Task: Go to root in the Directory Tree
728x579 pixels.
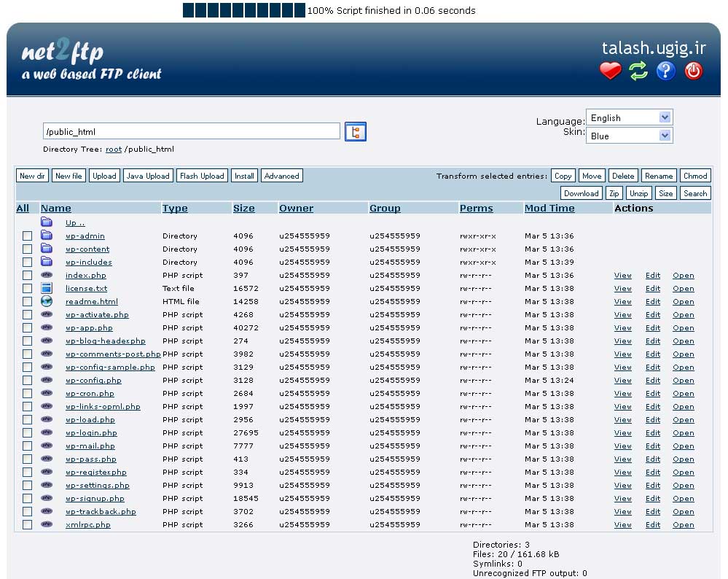Action: tap(113, 149)
